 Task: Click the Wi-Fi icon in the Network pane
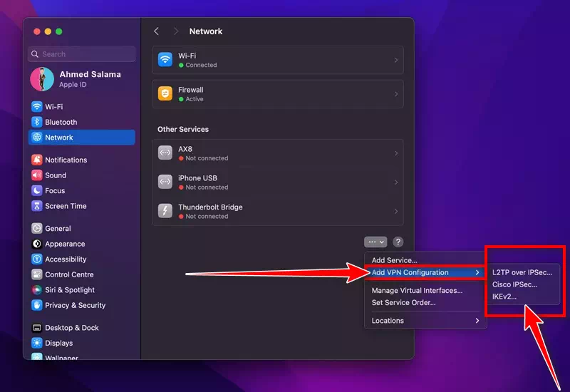click(x=165, y=60)
